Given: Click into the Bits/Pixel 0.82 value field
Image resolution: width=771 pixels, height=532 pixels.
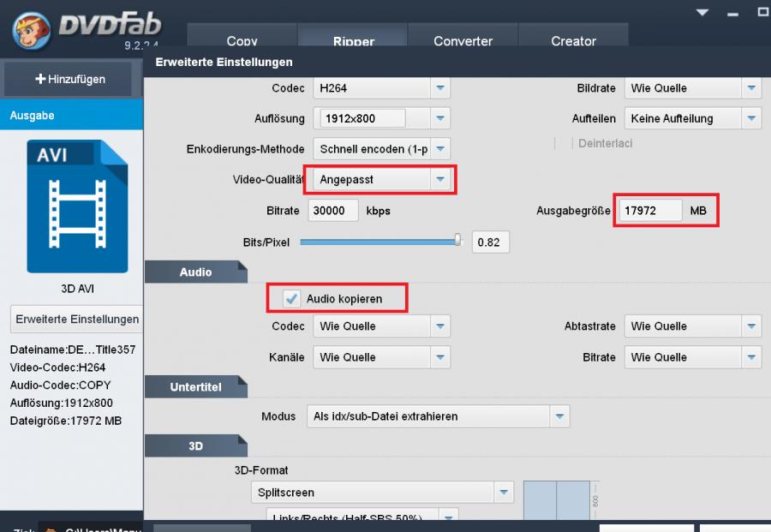Looking at the screenshot, I should 490,242.
